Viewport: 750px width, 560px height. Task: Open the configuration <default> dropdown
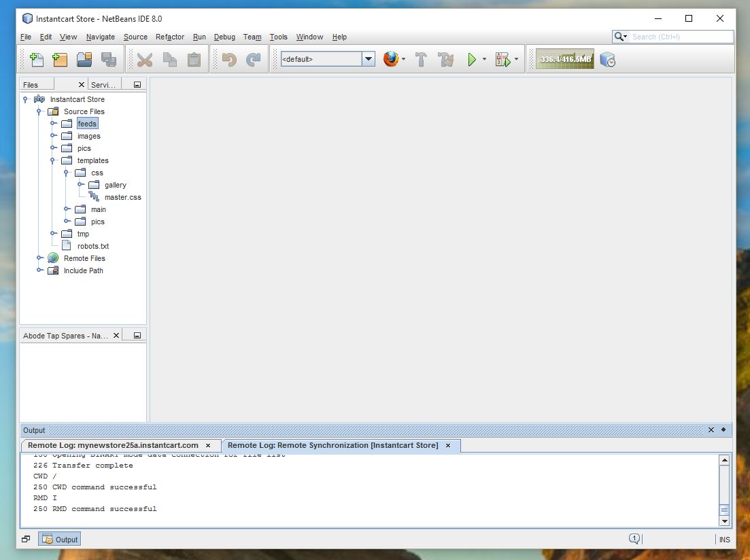(x=369, y=59)
